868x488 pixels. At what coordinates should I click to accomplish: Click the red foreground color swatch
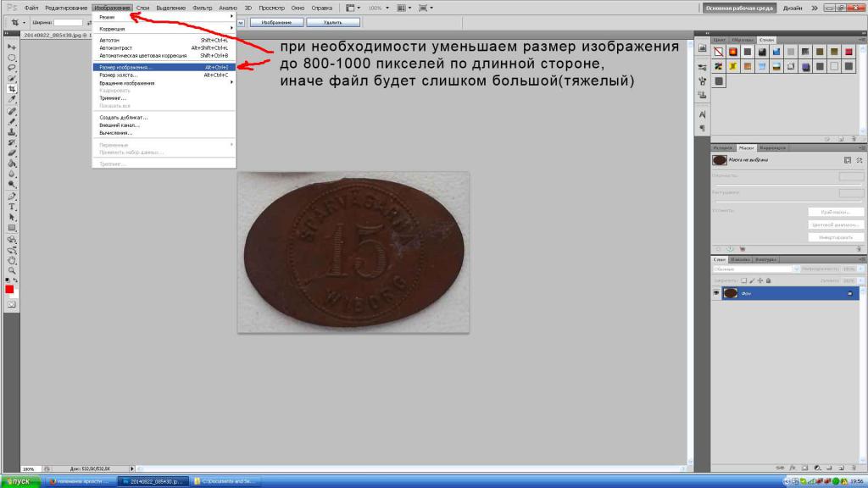(9, 289)
